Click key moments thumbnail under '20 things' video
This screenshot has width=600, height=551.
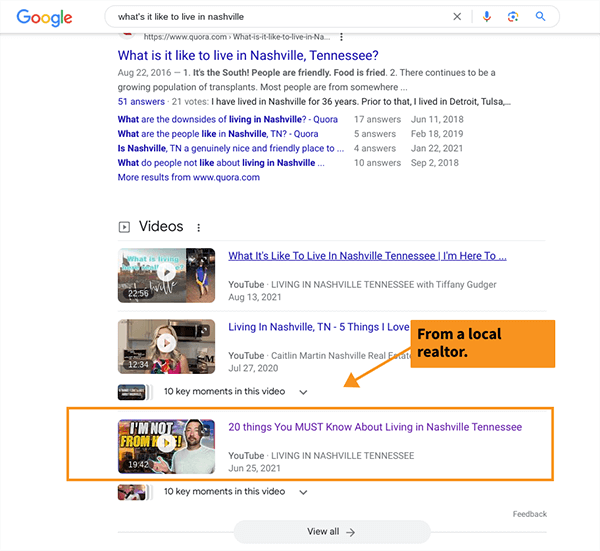(132, 492)
